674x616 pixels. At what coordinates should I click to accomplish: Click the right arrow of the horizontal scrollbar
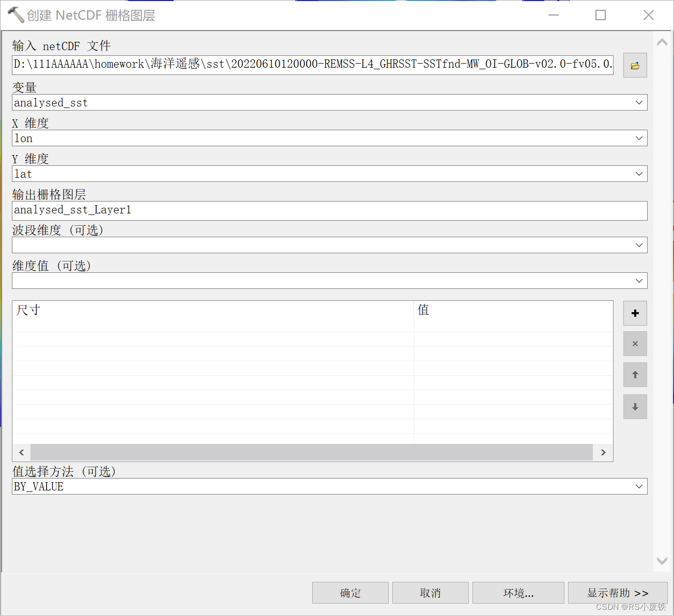(603, 452)
